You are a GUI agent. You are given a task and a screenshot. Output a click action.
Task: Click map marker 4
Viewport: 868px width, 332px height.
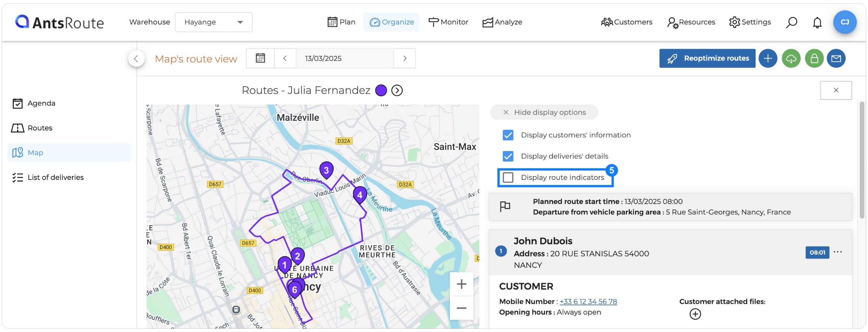click(360, 195)
